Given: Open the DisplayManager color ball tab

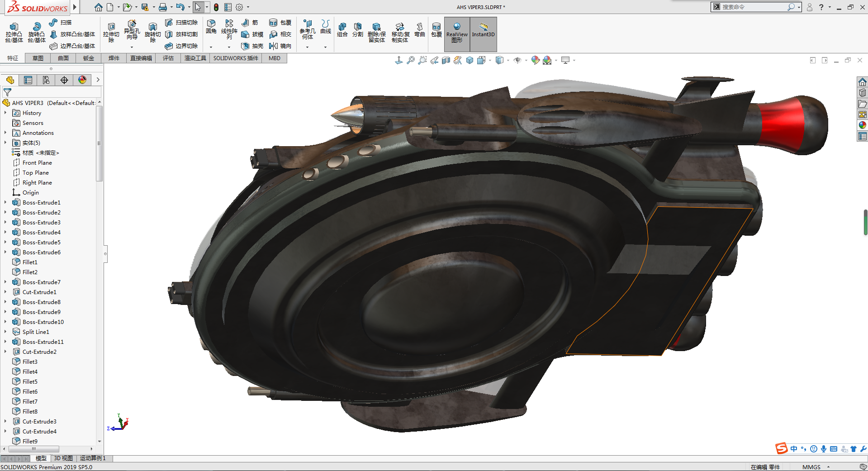Looking at the screenshot, I should click(x=82, y=80).
